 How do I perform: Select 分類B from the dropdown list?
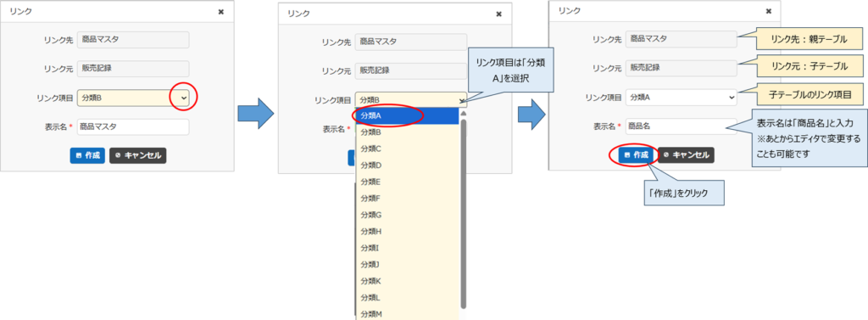408,132
